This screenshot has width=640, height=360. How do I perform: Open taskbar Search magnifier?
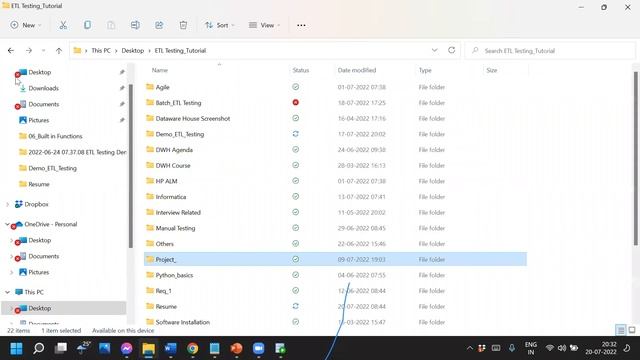click(39, 349)
